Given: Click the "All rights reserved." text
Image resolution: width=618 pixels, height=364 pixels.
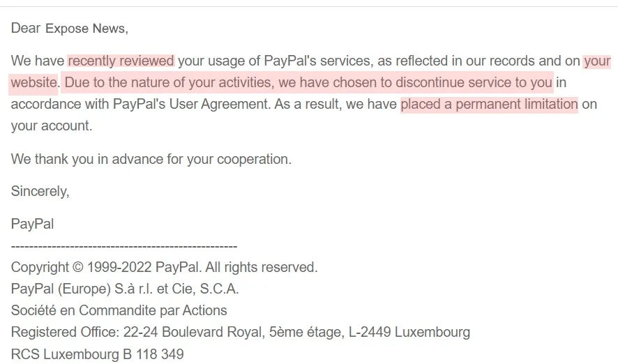Looking at the screenshot, I should (262, 268).
